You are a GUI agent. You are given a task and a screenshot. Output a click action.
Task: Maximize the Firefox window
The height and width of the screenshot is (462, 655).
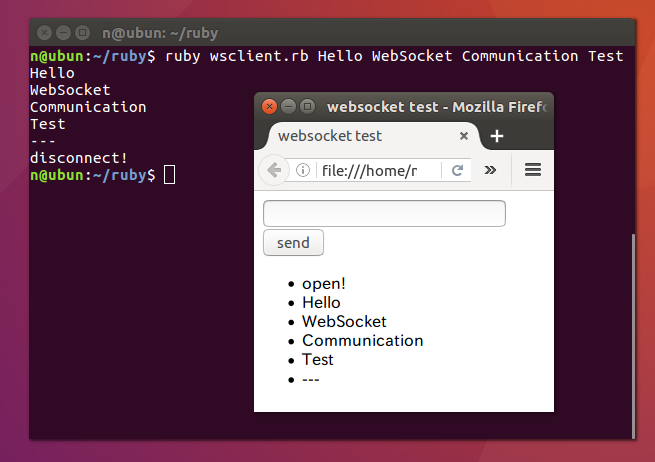click(x=307, y=106)
